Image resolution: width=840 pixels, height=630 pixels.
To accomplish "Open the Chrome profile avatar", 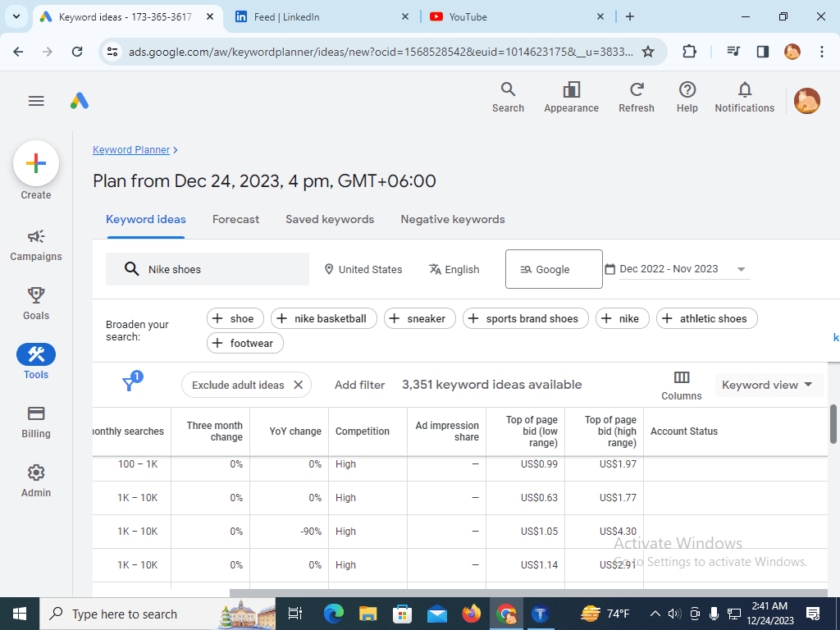I will [792, 52].
